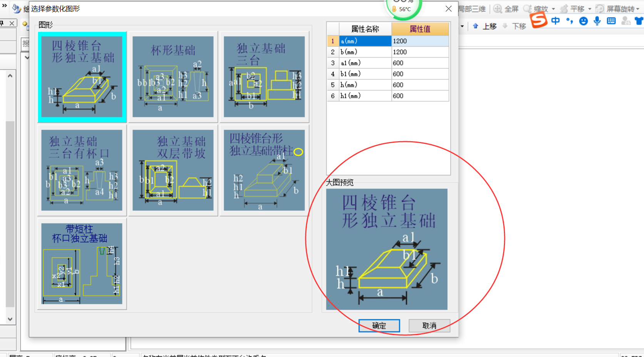Screen dimensions: 644x357
Task: Click the 属性名称 column header
Action: 365,29
